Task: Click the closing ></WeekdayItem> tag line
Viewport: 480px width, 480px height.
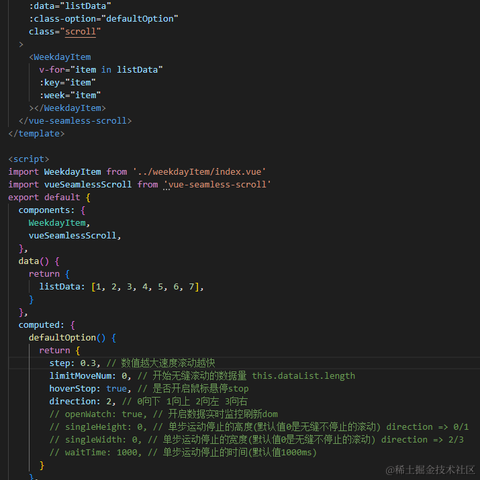Action: tap(67, 108)
